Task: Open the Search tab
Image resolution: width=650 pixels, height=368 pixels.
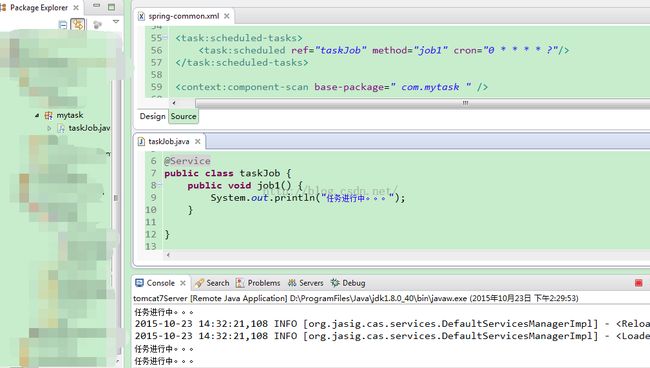Action: click(218, 283)
